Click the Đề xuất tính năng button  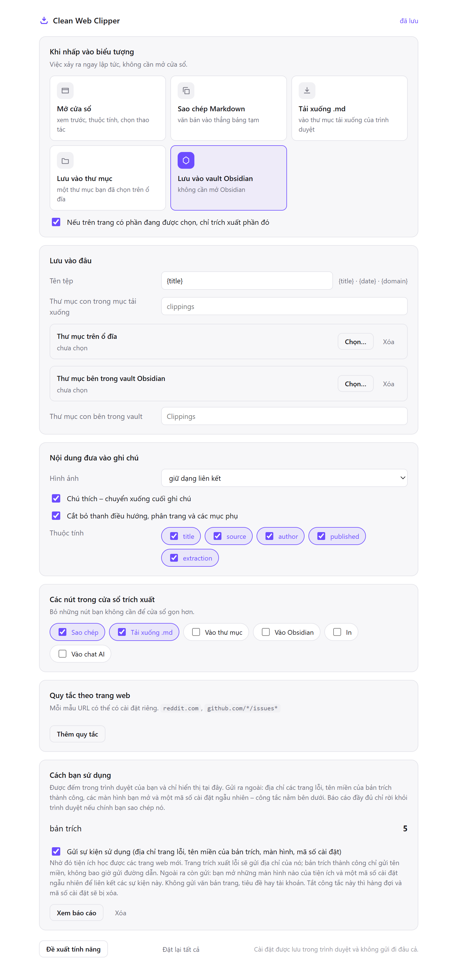click(x=73, y=949)
